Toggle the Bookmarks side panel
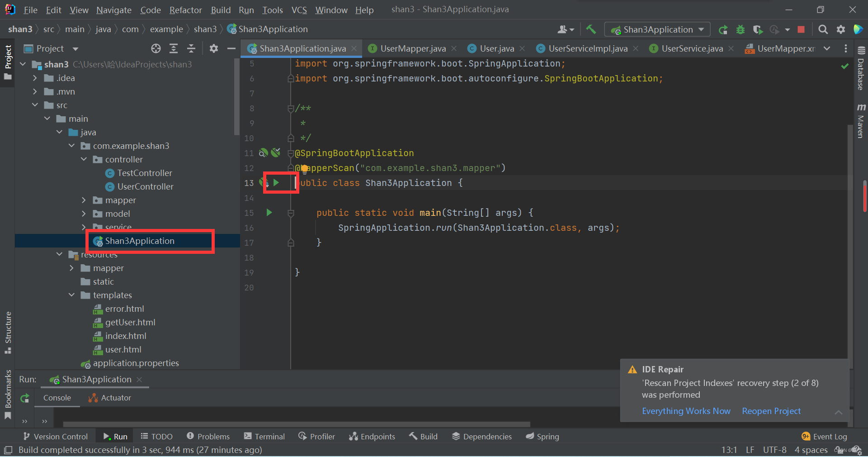Screen dimensions: 868x457 click(8, 395)
